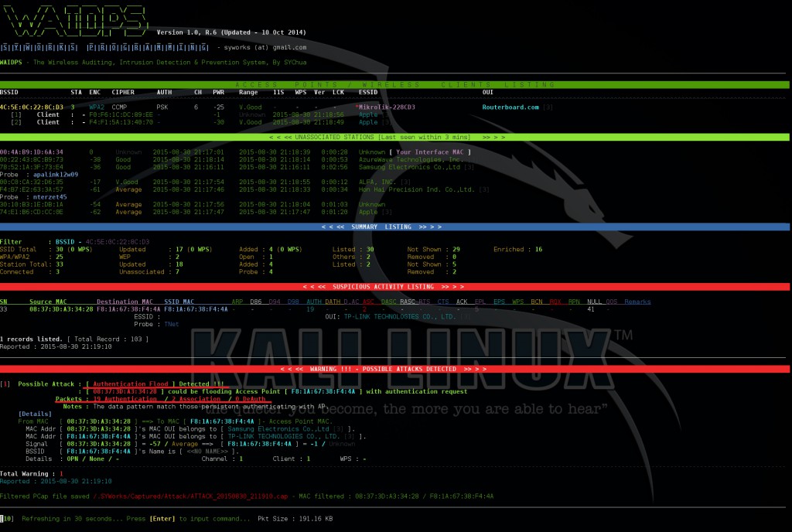
Task: Click the "Authentication Flood" attack name
Action: click(x=130, y=384)
